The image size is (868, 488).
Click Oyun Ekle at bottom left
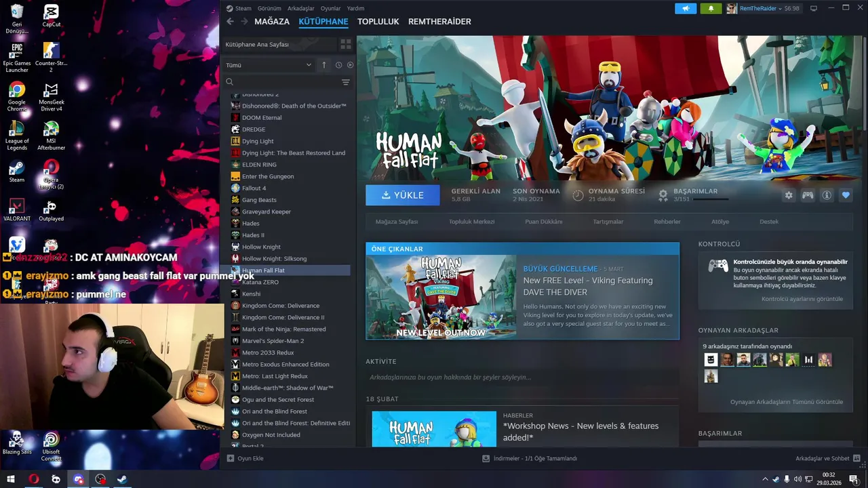[x=245, y=459]
